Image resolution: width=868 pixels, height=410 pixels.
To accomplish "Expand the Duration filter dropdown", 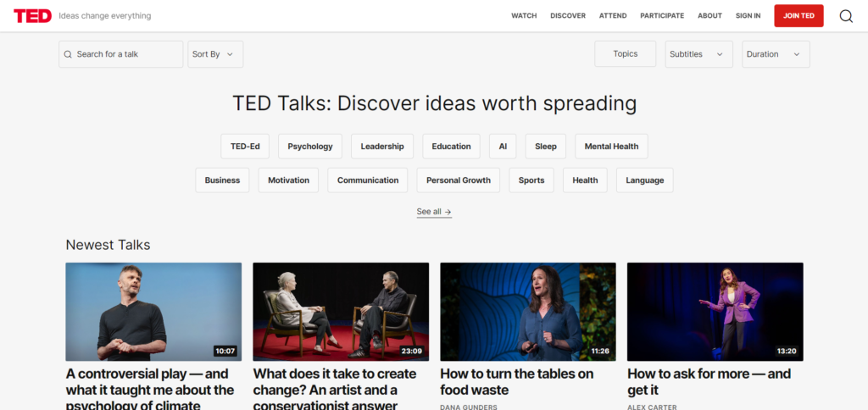I will [775, 54].
